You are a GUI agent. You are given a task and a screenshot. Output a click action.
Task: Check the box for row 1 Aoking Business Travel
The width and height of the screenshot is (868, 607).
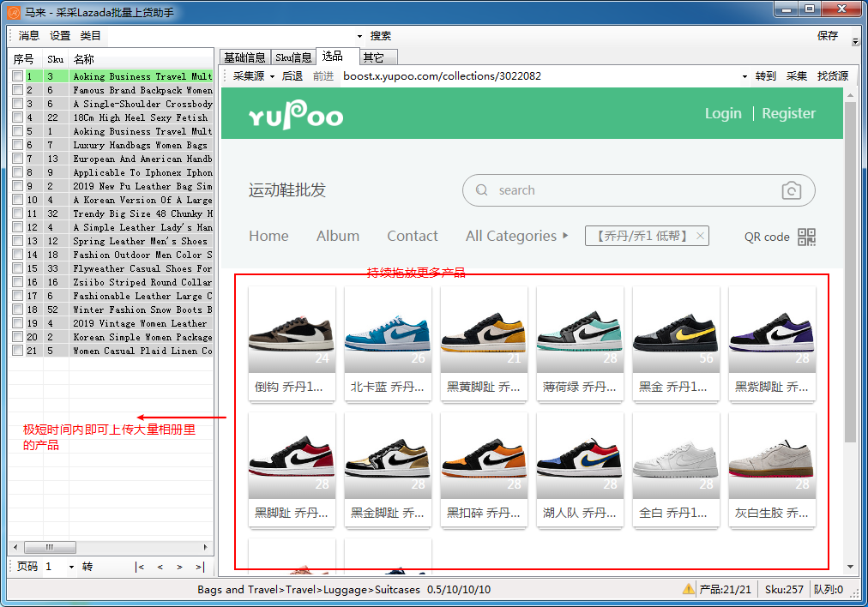pyautogui.click(x=18, y=76)
